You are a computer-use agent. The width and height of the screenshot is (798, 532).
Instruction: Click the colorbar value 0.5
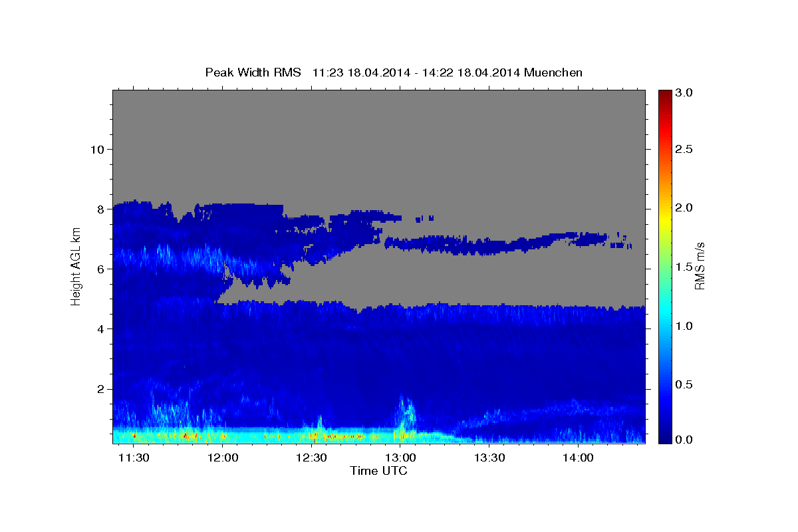(685, 384)
